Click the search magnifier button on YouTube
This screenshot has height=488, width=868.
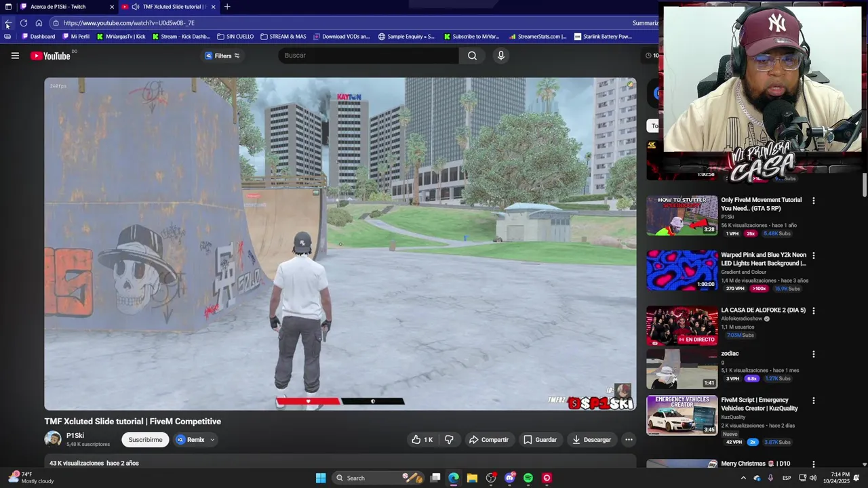(x=472, y=56)
